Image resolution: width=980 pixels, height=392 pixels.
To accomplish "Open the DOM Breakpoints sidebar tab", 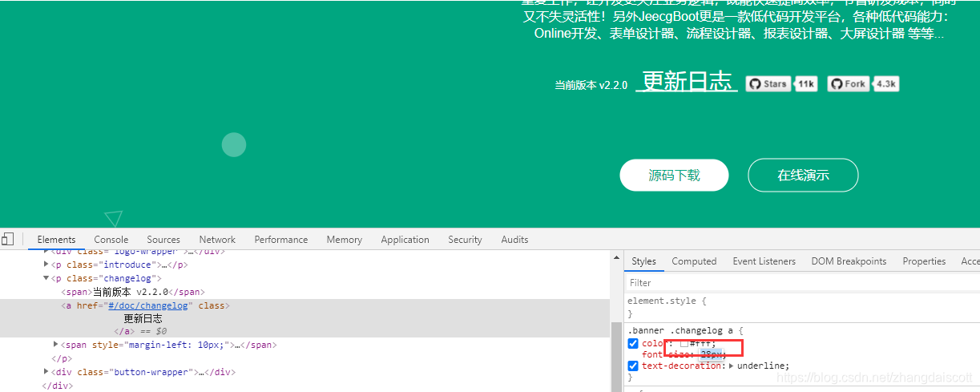I will point(849,261).
